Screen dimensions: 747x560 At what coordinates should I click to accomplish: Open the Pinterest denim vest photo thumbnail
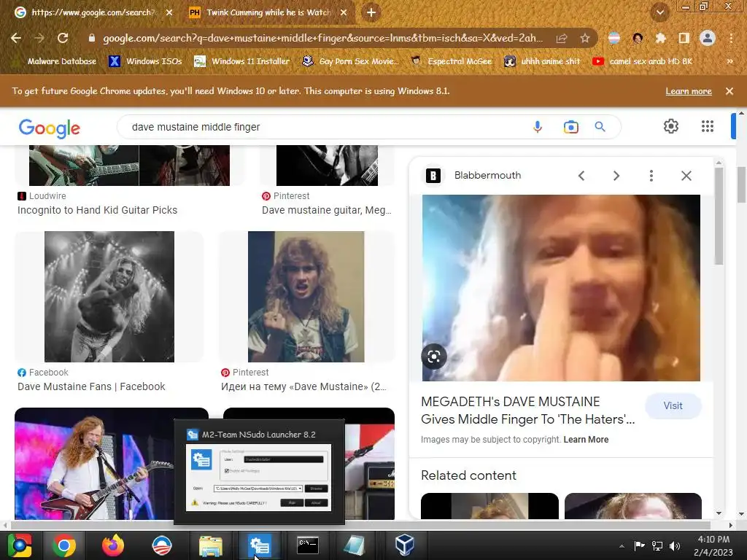[306, 297]
